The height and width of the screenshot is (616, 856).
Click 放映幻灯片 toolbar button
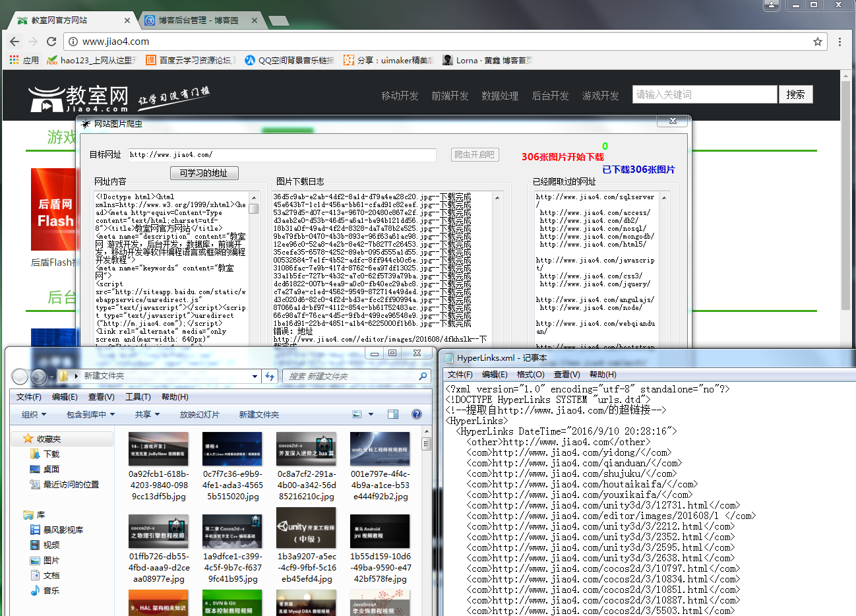click(200, 415)
